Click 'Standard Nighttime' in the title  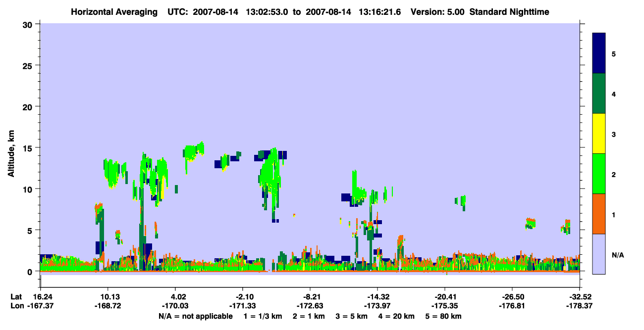(508, 11)
